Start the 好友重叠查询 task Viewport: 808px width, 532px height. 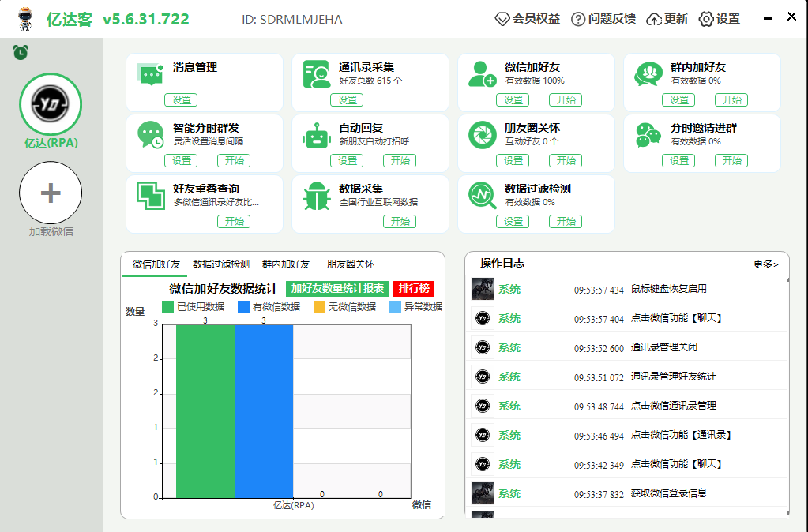pos(234,222)
